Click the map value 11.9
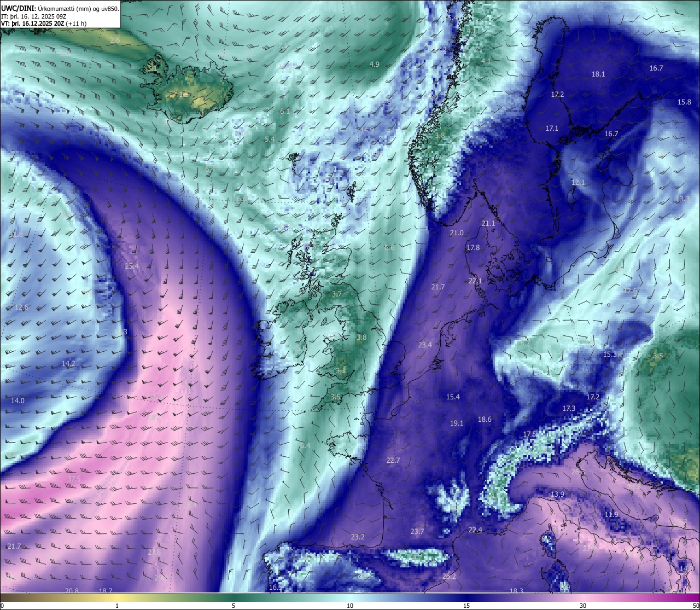Screen dimensions: 700x610 [611, 515]
